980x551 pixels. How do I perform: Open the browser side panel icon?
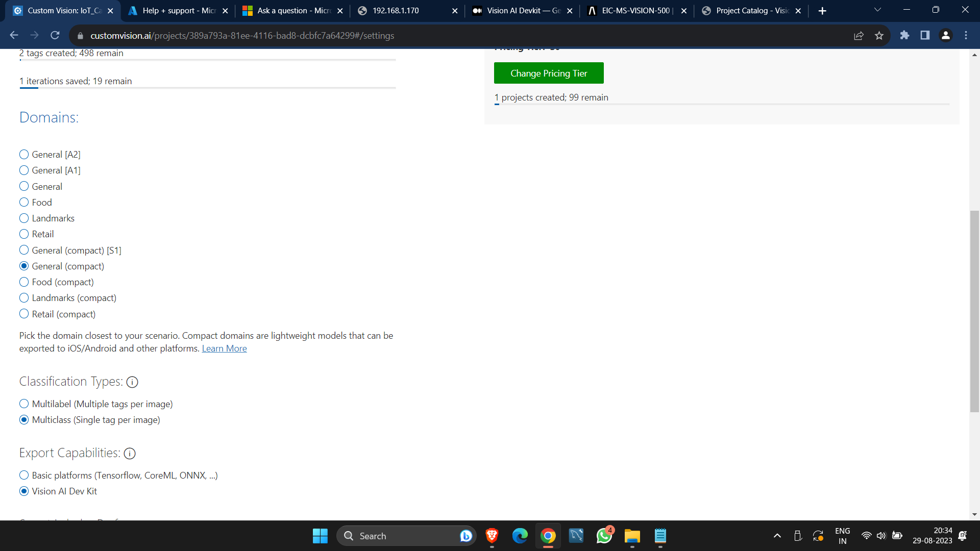pyautogui.click(x=925, y=36)
